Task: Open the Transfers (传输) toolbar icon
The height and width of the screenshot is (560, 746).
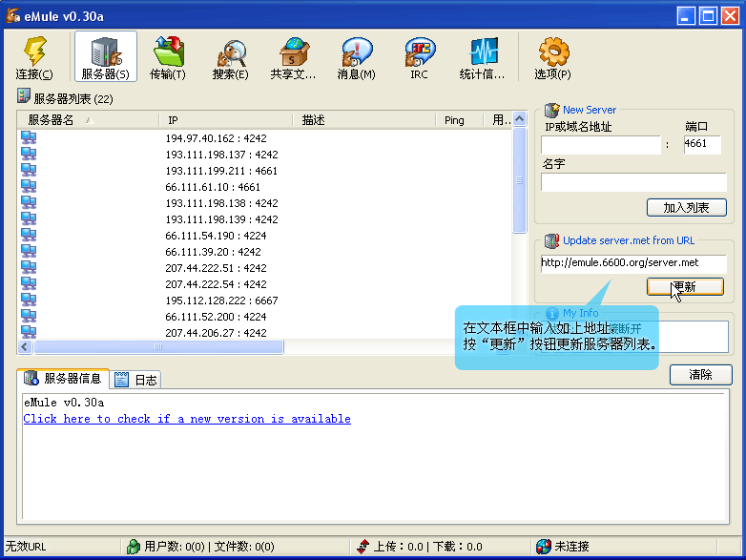Action: tap(168, 57)
